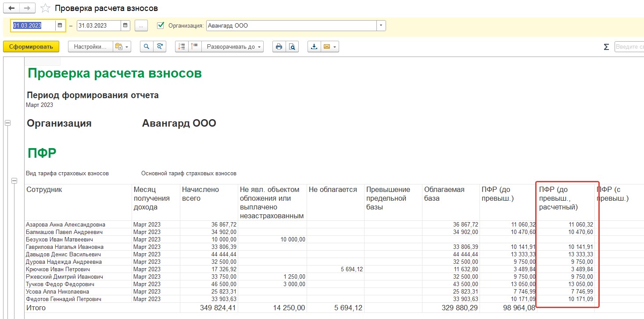
Task: Open calendar for end date 31.03.2023
Action: (126, 25)
